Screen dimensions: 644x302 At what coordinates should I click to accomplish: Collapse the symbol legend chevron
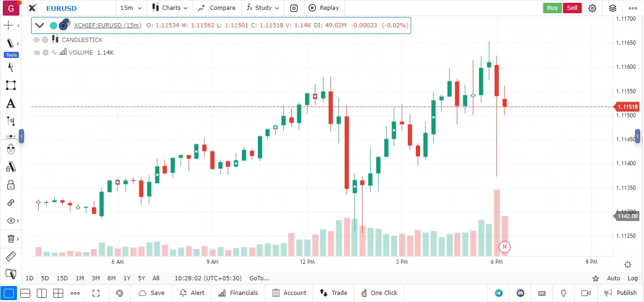pyautogui.click(x=40, y=25)
